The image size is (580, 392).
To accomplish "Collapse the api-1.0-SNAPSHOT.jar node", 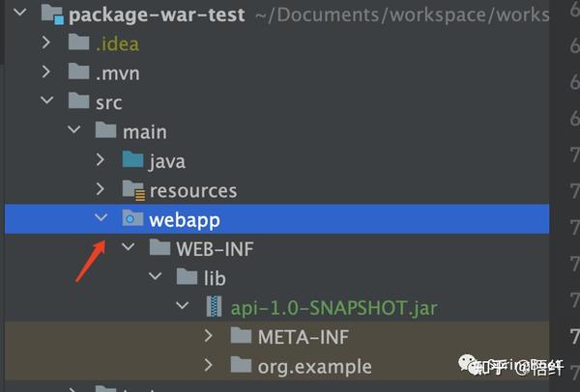I will (x=182, y=307).
